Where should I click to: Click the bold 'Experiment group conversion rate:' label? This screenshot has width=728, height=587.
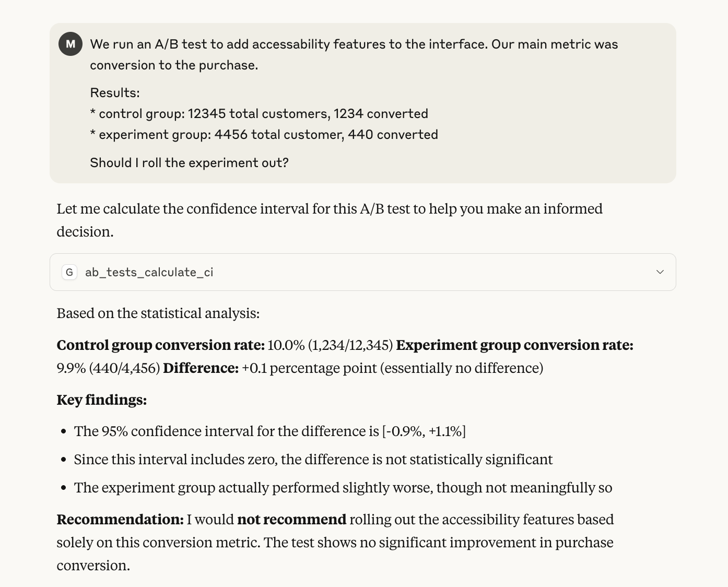coord(514,345)
